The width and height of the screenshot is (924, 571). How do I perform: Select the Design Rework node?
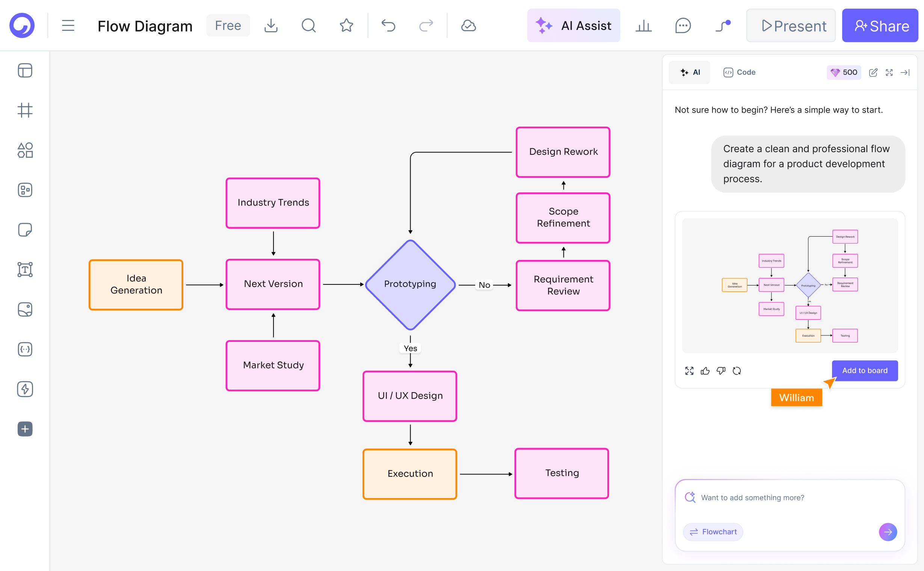click(563, 152)
